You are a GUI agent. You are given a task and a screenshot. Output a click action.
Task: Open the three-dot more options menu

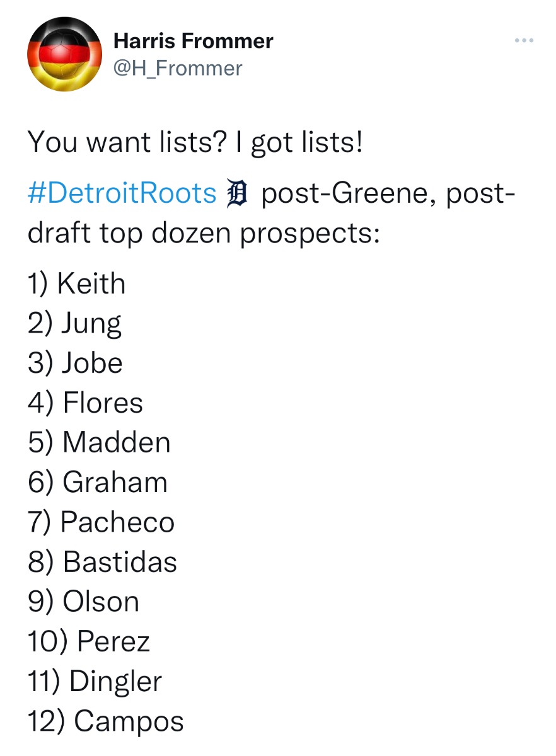click(524, 41)
